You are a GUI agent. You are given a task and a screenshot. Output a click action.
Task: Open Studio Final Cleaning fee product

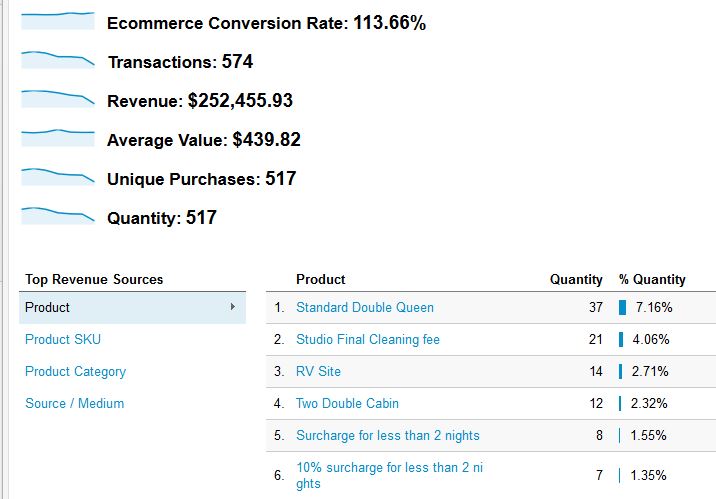(x=368, y=339)
